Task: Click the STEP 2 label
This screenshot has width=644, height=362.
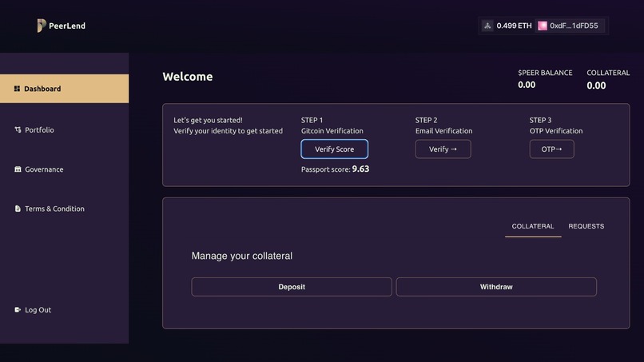Action: click(x=426, y=120)
